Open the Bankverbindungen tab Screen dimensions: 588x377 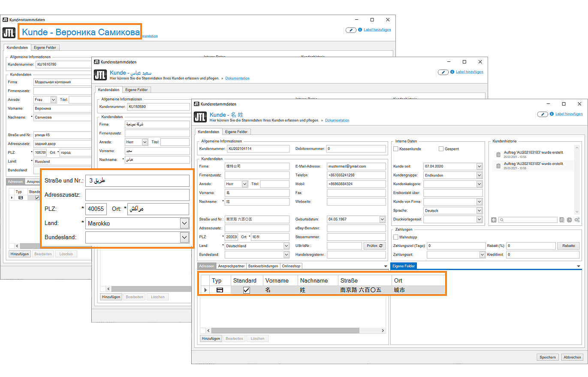(263, 266)
